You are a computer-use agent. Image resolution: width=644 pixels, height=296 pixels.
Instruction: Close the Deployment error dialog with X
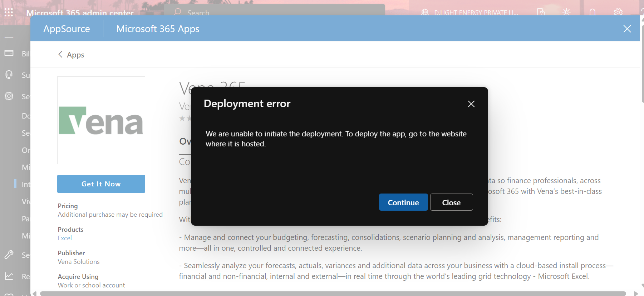tap(471, 104)
